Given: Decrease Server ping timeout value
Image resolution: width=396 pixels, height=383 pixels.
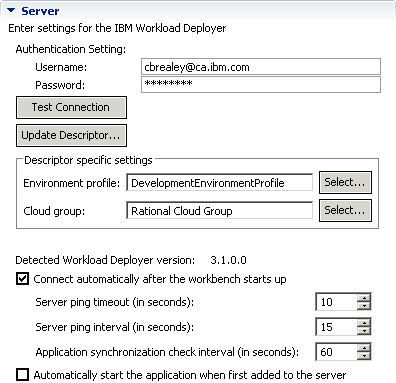Looking at the screenshot, I should tap(364, 306).
